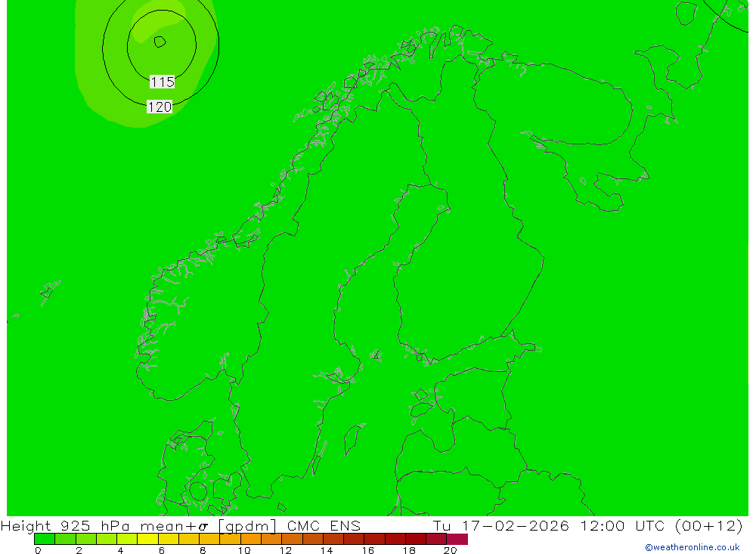Click the small closed contour at the low centre
Viewport: 756px width, 554px height.
[x=160, y=42]
